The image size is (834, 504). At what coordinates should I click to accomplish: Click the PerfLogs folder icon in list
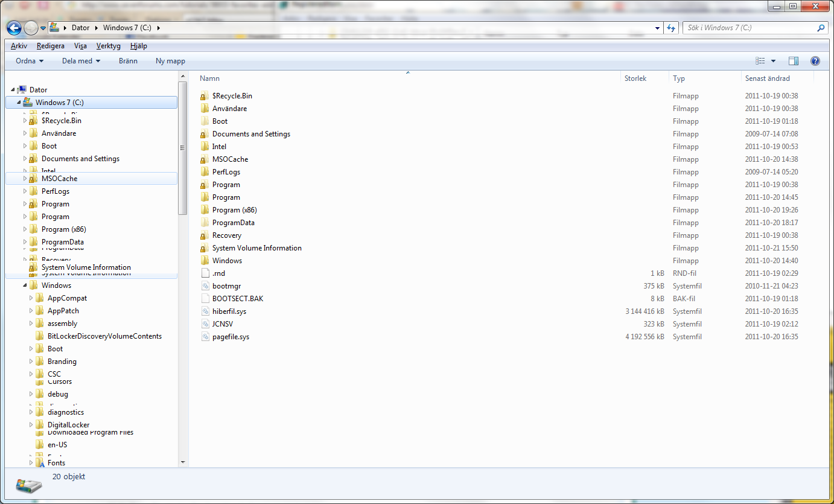pos(205,172)
